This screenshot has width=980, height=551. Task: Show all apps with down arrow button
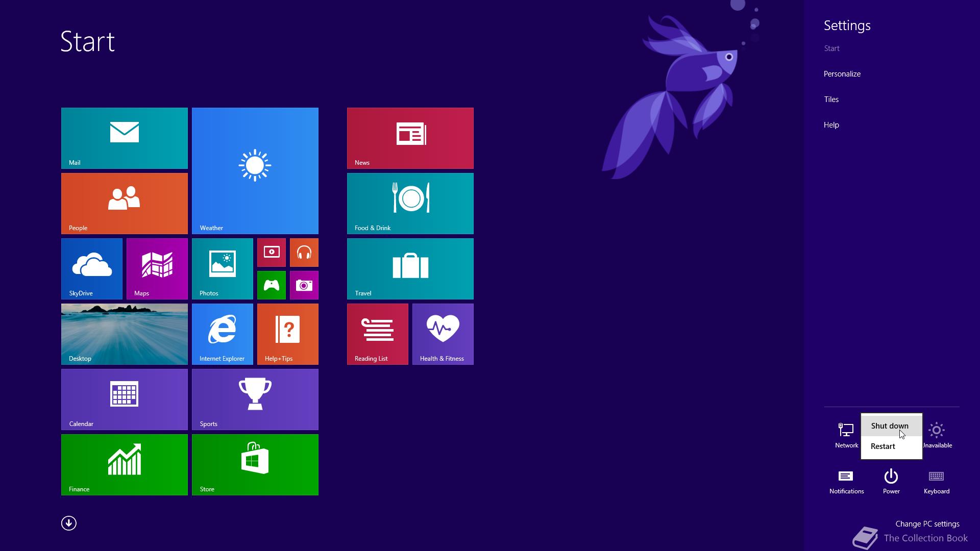[69, 523]
